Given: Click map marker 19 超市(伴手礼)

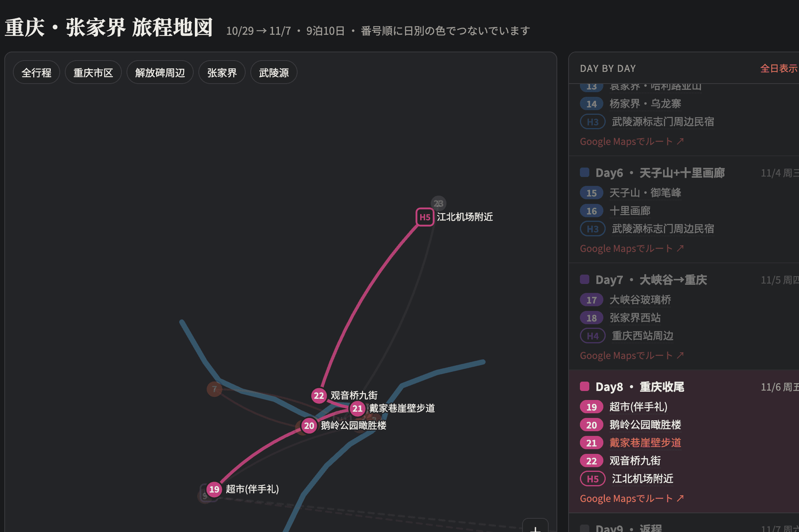Looking at the screenshot, I should click(214, 489).
